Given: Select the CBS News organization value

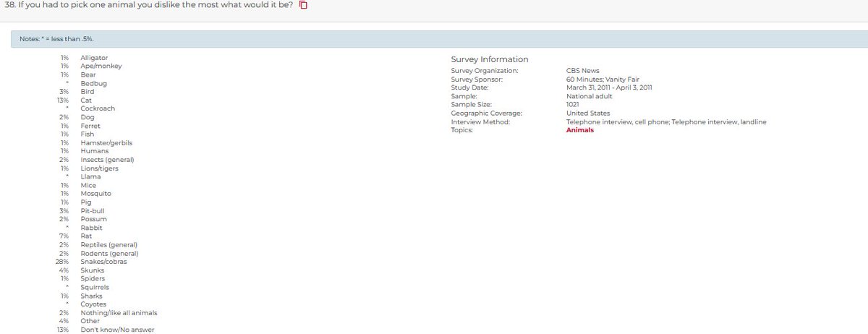Looking at the screenshot, I should 583,71.
